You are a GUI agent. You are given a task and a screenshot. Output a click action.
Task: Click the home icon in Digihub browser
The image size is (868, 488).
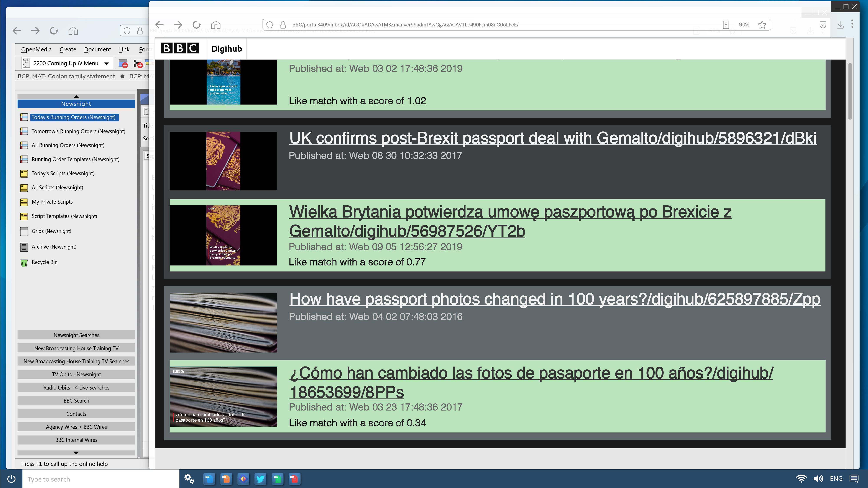pos(216,25)
